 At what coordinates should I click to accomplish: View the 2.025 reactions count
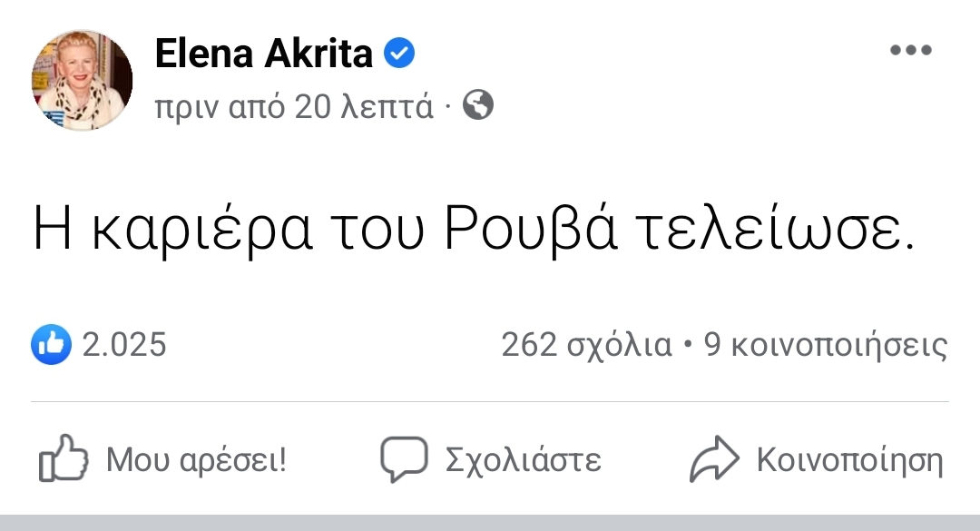coord(124,345)
